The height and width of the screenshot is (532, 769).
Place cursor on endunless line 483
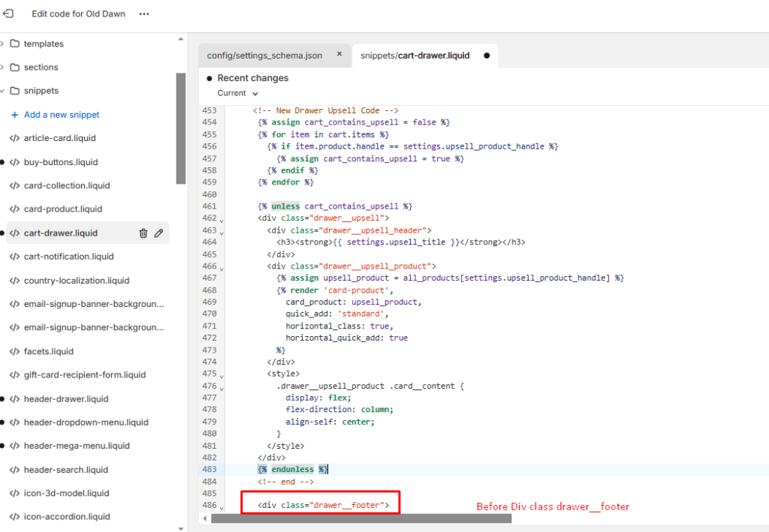pos(292,469)
